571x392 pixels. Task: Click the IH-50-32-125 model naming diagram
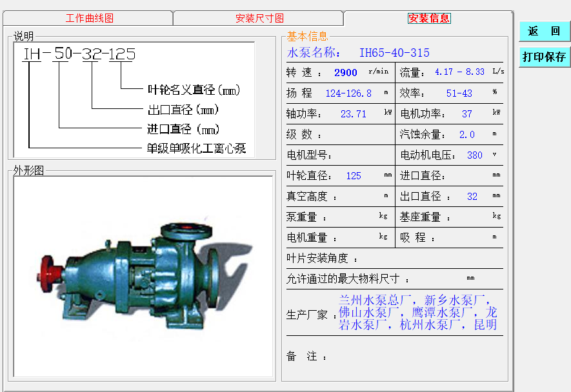click(x=134, y=99)
